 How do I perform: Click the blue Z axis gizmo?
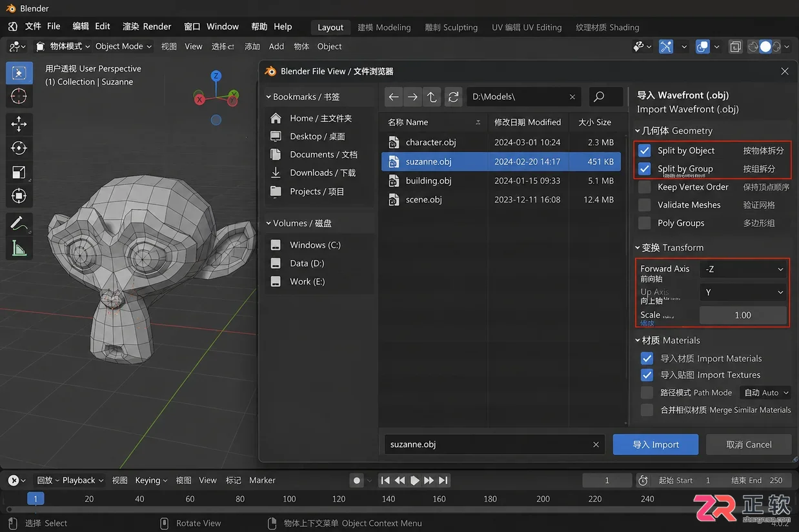click(216, 76)
